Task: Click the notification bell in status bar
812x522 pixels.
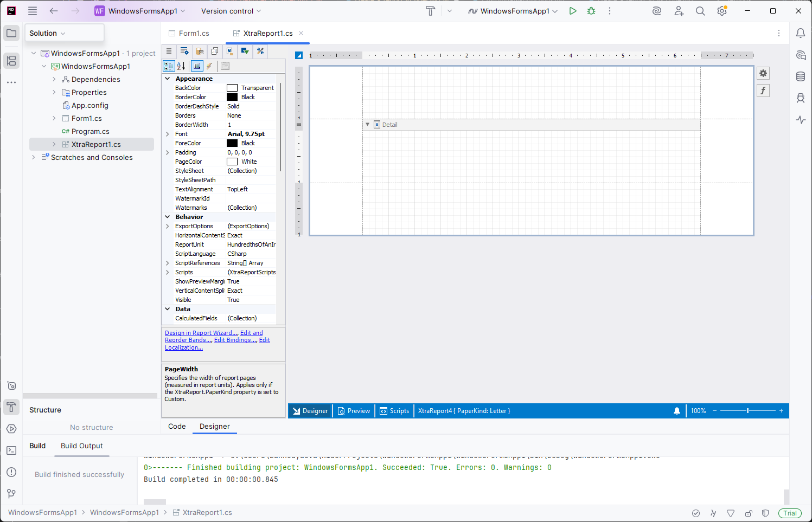Action: tap(676, 410)
